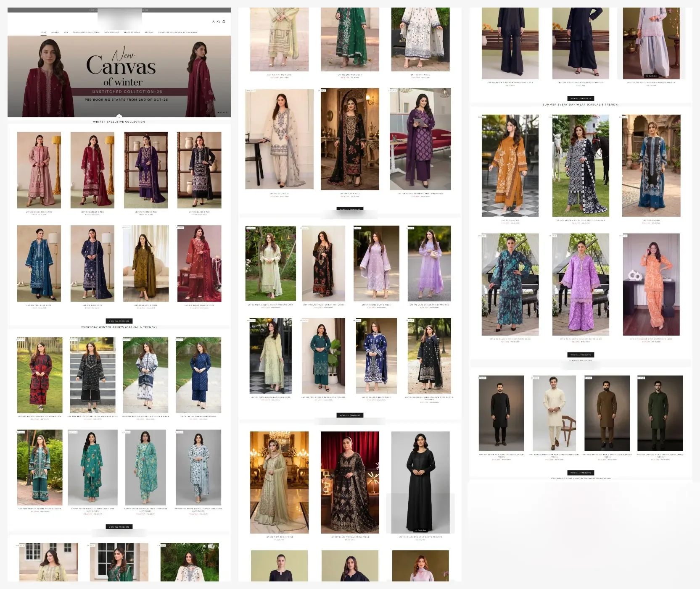Image resolution: width=700 pixels, height=589 pixels.
Task: Open the mustard kaftan product image
Action: tap(510, 166)
